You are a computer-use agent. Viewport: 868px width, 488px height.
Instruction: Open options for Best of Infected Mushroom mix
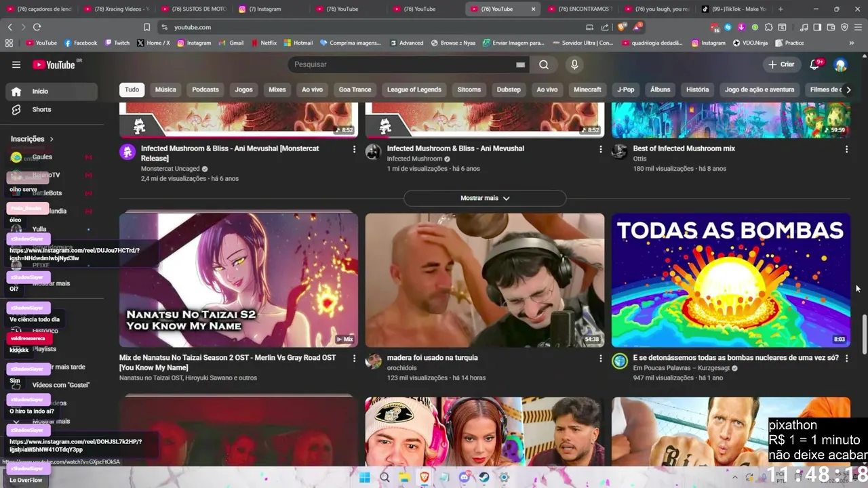[x=846, y=148]
